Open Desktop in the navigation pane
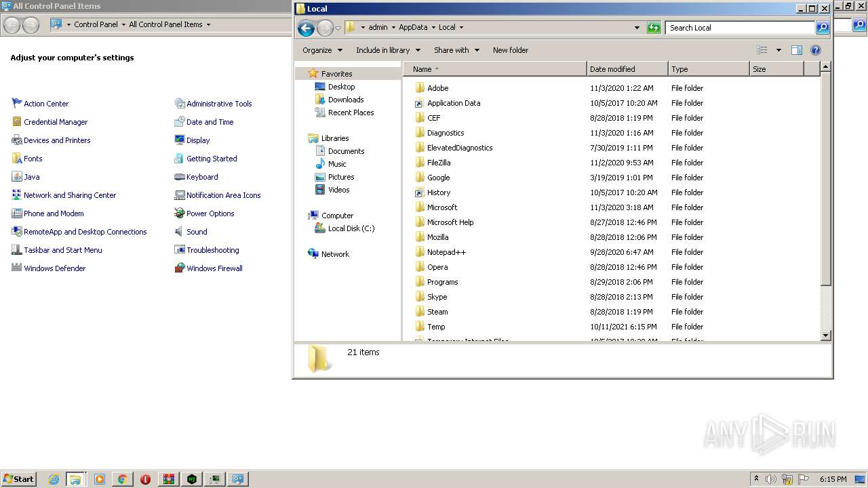 tap(341, 87)
